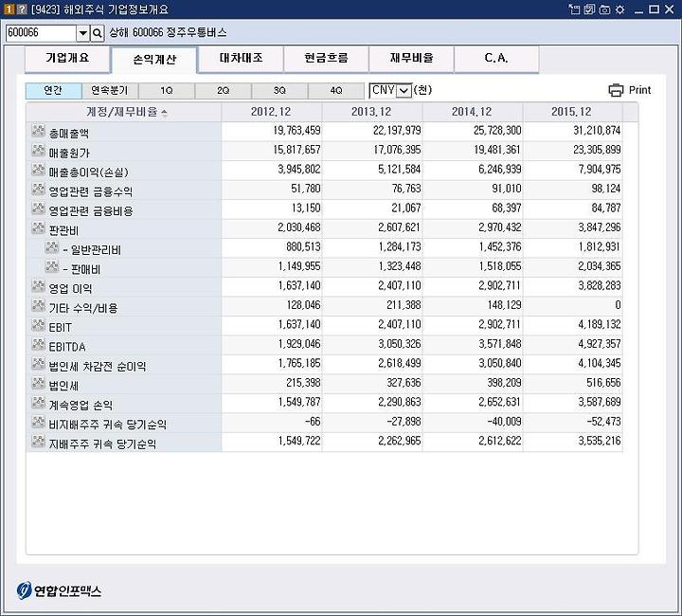Screen dimensions: 682x616
Task: Click value 19,763,459 in 2012.12 column
Action: tap(296, 131)
